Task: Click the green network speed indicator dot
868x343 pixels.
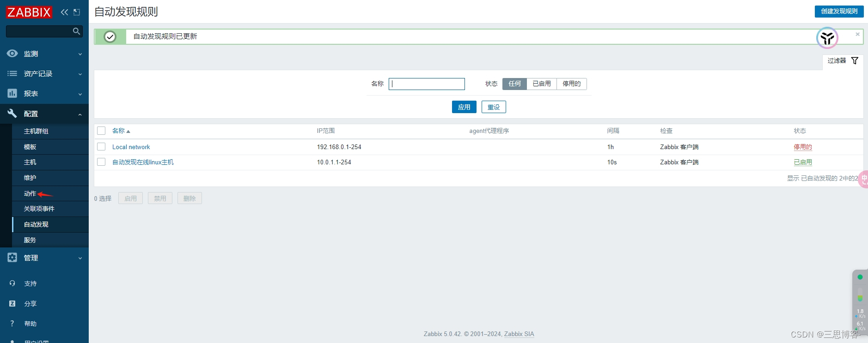Action: click(x=860, y=277)
